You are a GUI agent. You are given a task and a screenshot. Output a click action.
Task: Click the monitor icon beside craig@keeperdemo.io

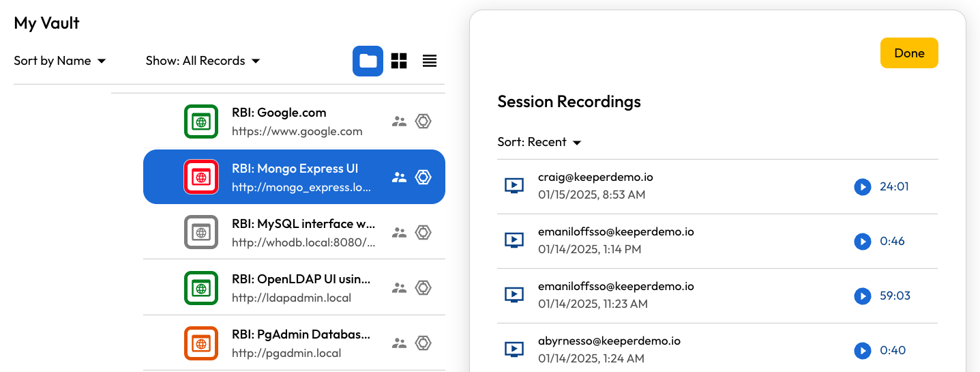(514, 186)
